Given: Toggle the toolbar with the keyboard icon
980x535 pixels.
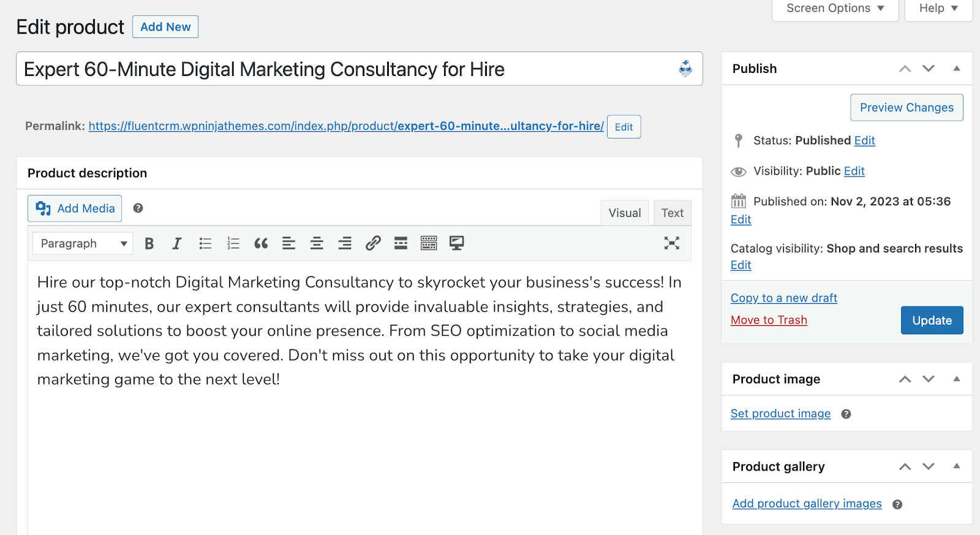Looking at the screenshot, I should coord(429,243).
